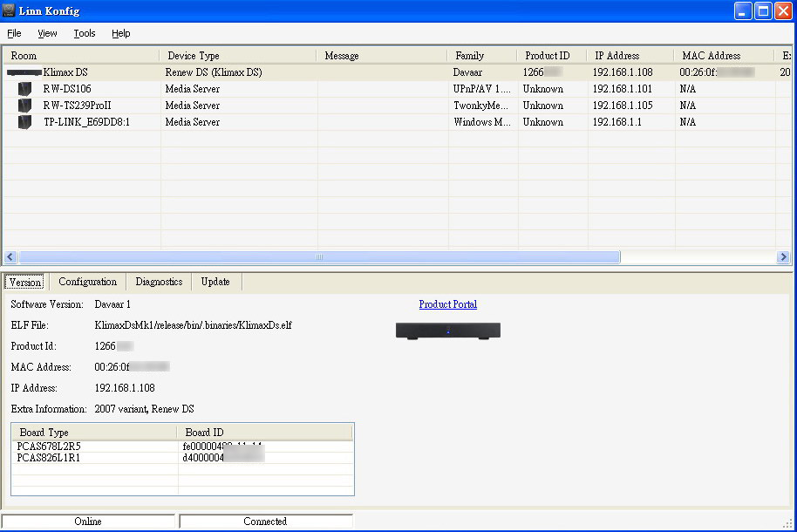Switch to the Diagnostics tab
Image resolution: width=797 pixels, height=532 pixels.
click(x=159, y=282)
